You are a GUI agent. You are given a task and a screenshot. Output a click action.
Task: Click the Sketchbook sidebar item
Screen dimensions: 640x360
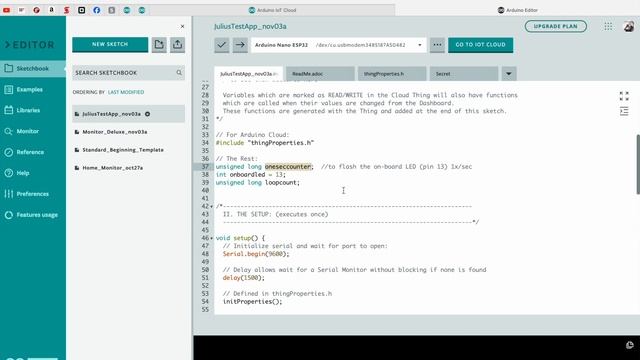pyautogui.click(x=33, y=69)
